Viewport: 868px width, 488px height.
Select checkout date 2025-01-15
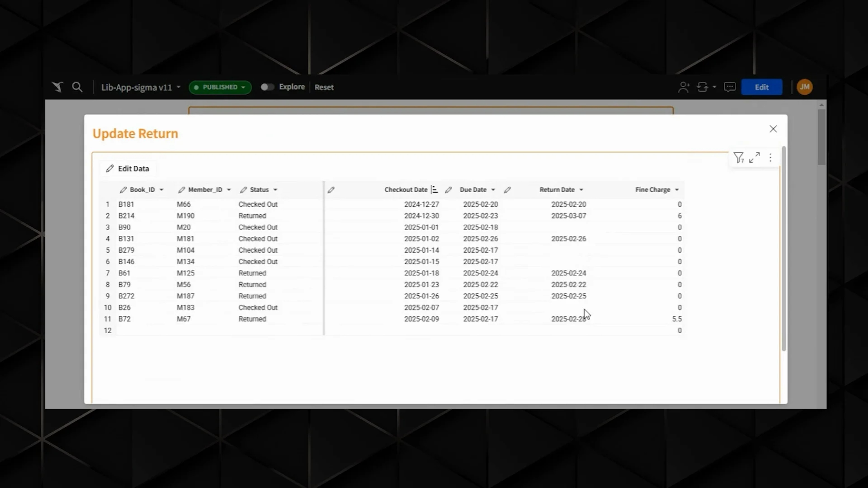click(422, 262)
